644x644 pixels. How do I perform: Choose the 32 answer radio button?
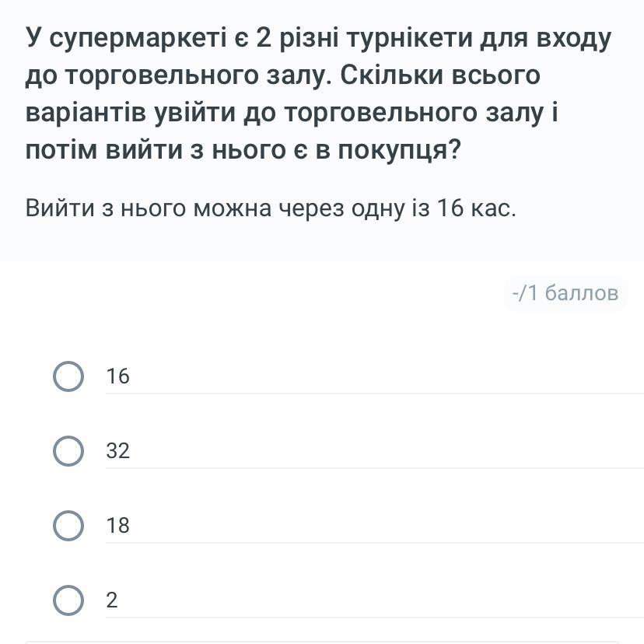click(68, 451)
